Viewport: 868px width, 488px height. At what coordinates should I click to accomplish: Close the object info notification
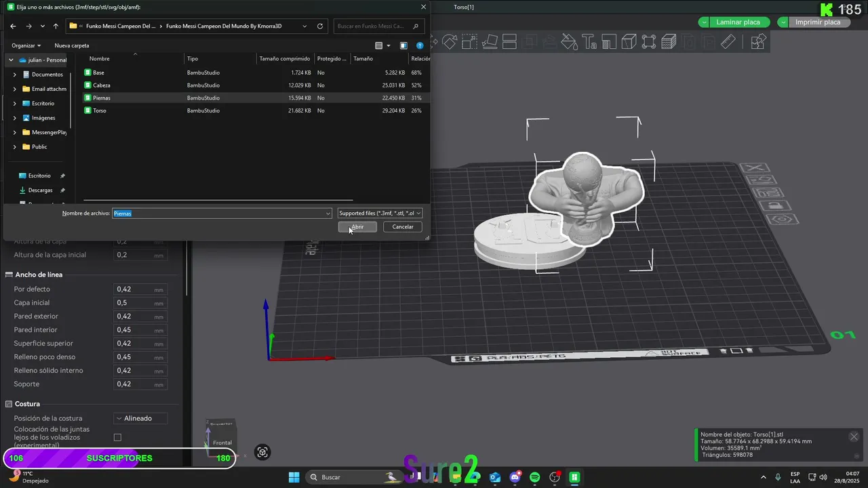pyautogui.click(x=854, y=437)
